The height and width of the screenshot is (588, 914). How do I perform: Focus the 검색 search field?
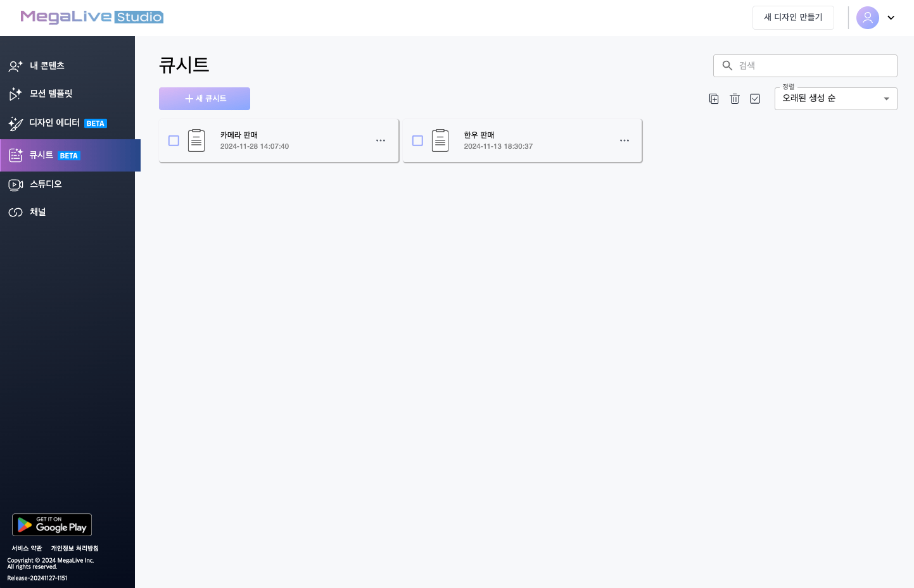tap(814, 66)
